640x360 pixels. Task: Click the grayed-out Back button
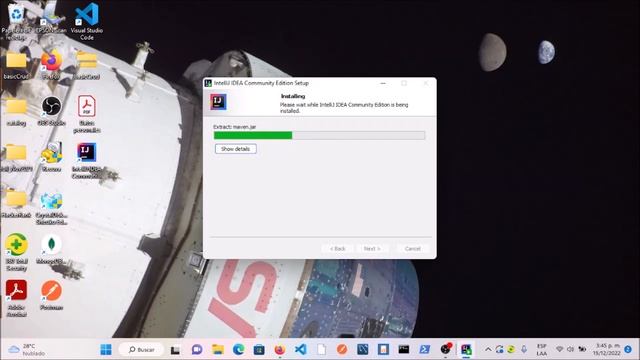(x=338, y=249)
